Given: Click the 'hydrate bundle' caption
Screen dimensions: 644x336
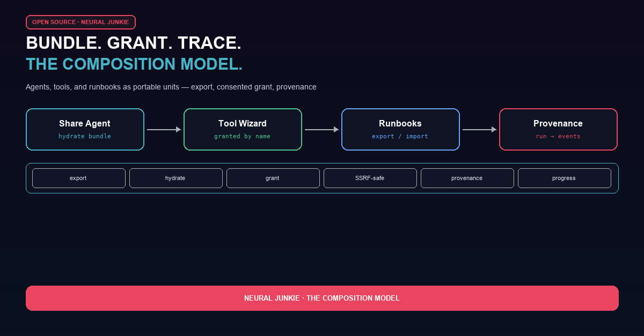Looking at the screenshot, I should [x=85, y=136].
